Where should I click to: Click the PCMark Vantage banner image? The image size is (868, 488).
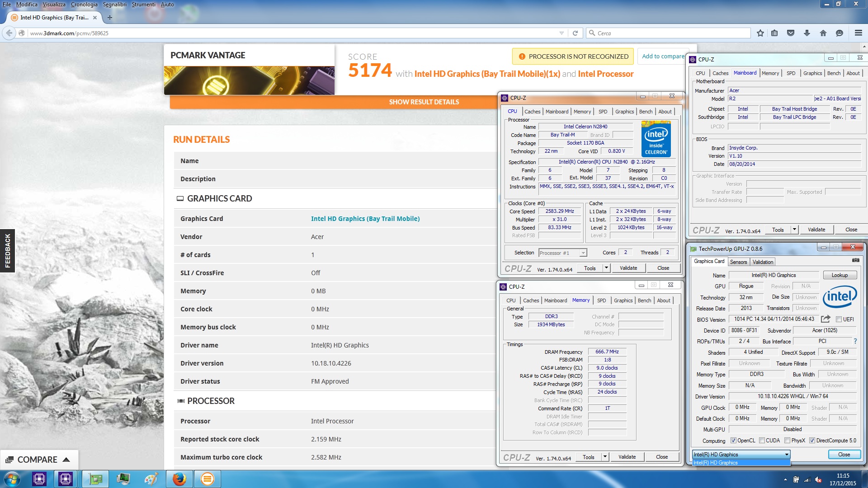click(249, 80)
